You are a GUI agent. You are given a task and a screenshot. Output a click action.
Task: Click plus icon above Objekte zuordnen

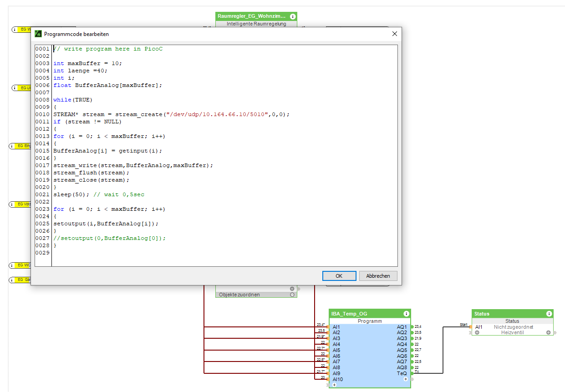[292, 289]
